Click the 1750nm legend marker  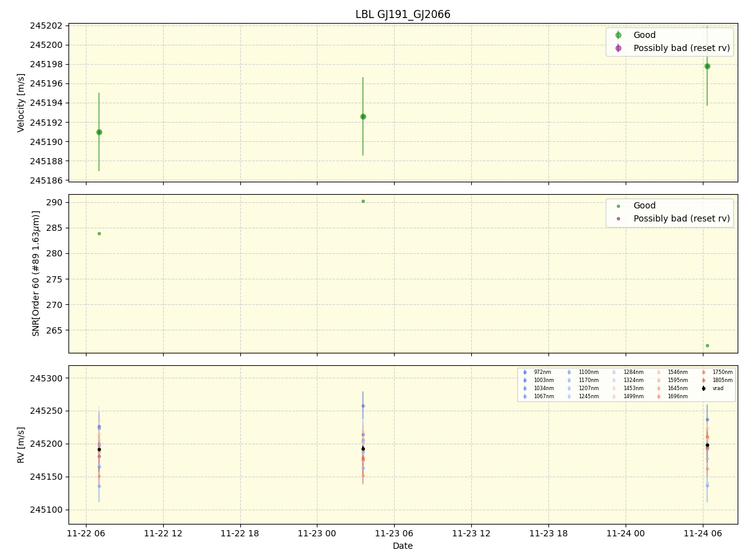703,372
